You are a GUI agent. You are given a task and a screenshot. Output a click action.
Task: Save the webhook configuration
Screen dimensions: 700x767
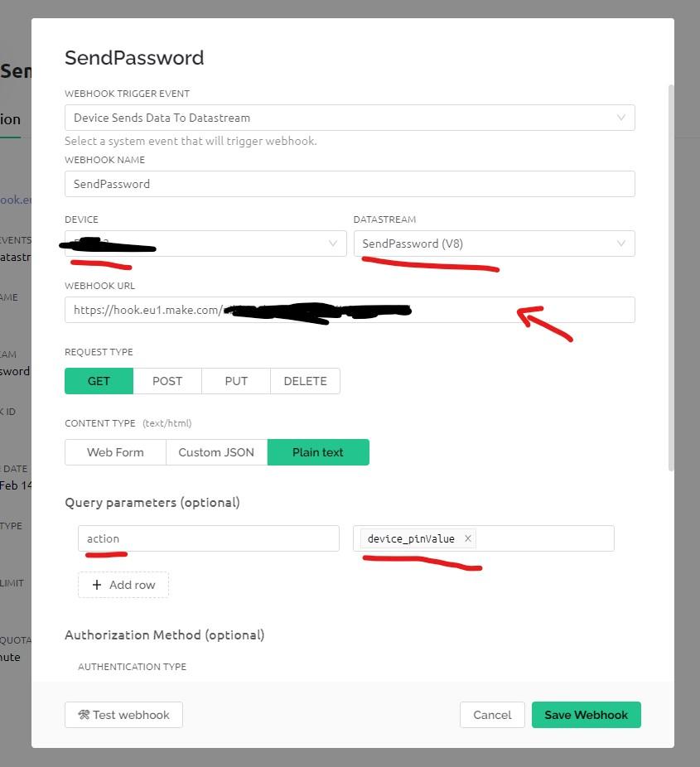[x=586, y=714]
